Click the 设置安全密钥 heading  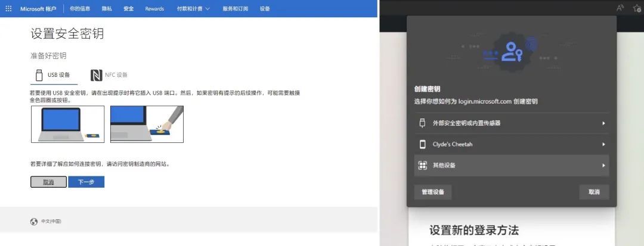[67, 34]
